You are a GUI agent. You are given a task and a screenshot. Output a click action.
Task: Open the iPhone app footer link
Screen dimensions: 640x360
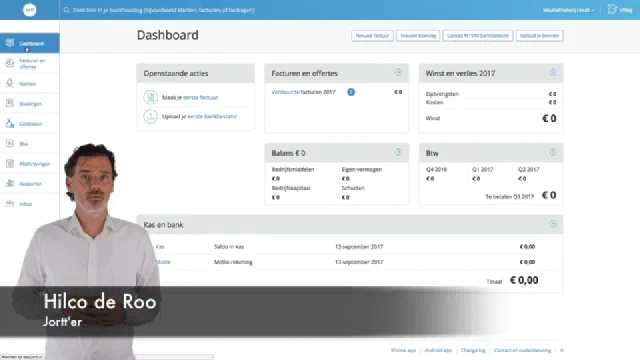(403, 350)
